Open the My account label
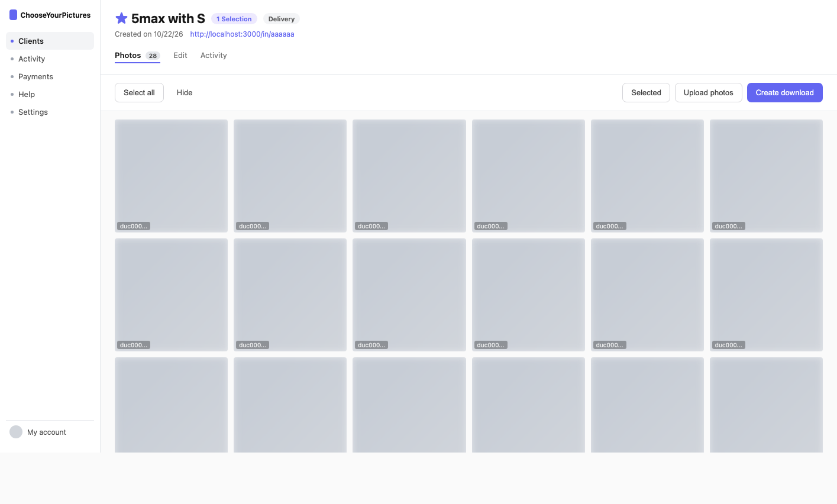 (47, 432)
